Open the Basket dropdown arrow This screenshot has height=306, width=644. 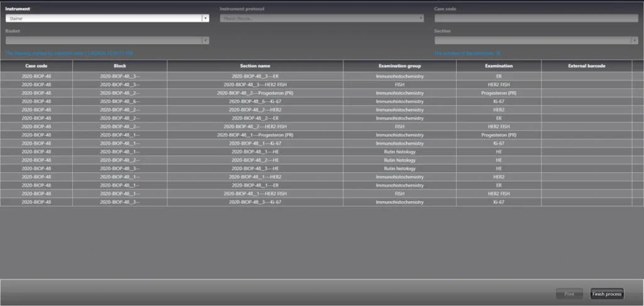206,40
